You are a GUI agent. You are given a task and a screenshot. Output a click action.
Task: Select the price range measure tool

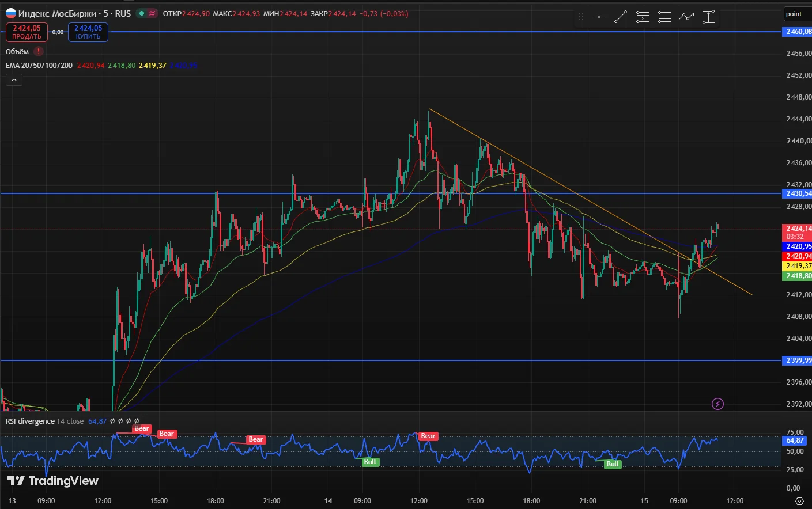[708, 17]
